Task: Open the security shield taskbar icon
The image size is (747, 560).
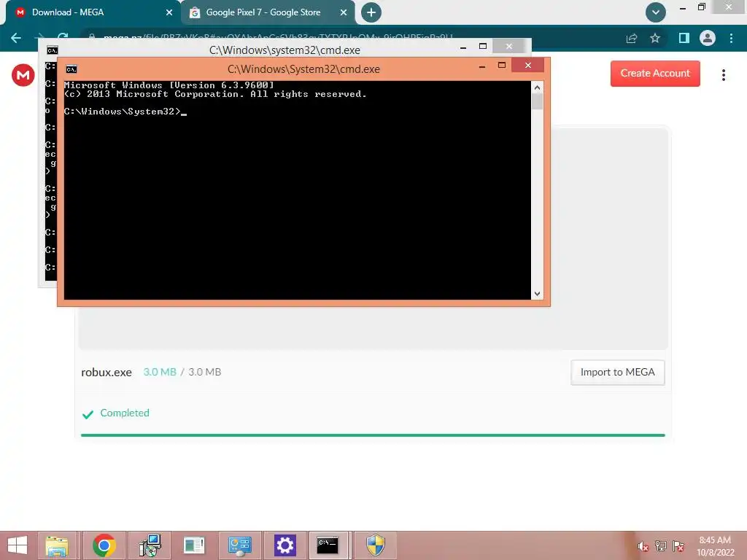Action: pyautogui.click(x=376, y=545)
